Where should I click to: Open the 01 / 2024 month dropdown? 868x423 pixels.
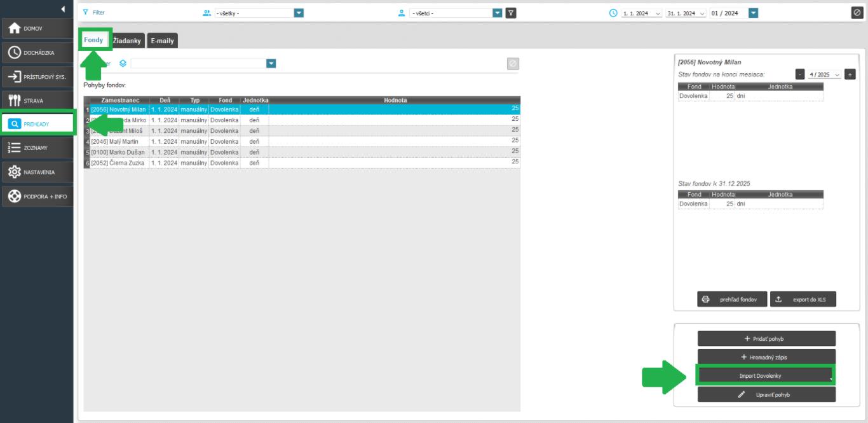(753, 13)
